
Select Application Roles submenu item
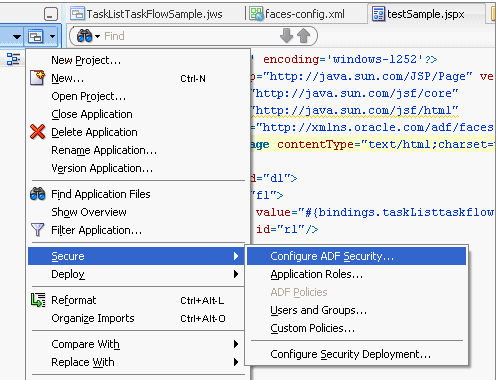(x=356, y=274)
